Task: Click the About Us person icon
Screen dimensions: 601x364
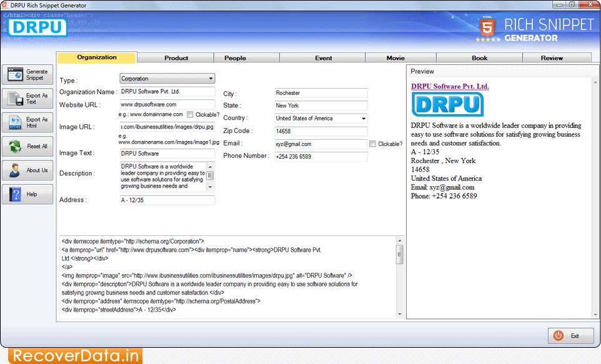Action: 15,170
